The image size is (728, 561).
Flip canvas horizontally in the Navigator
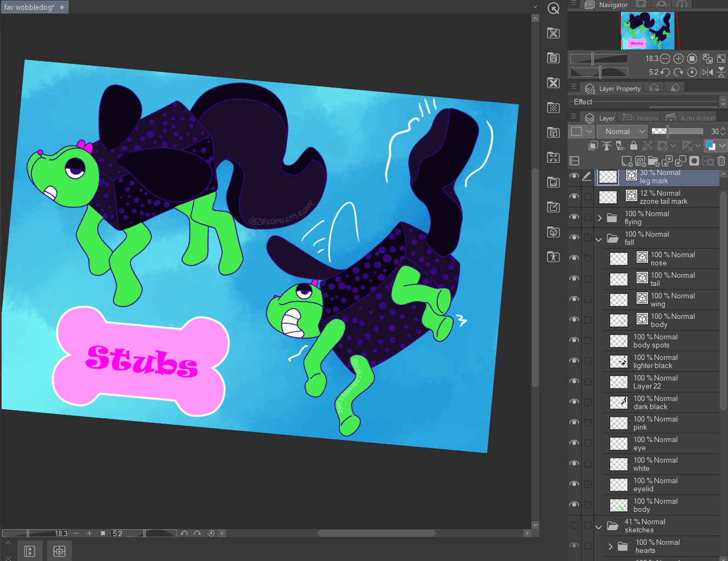point(707,72)
